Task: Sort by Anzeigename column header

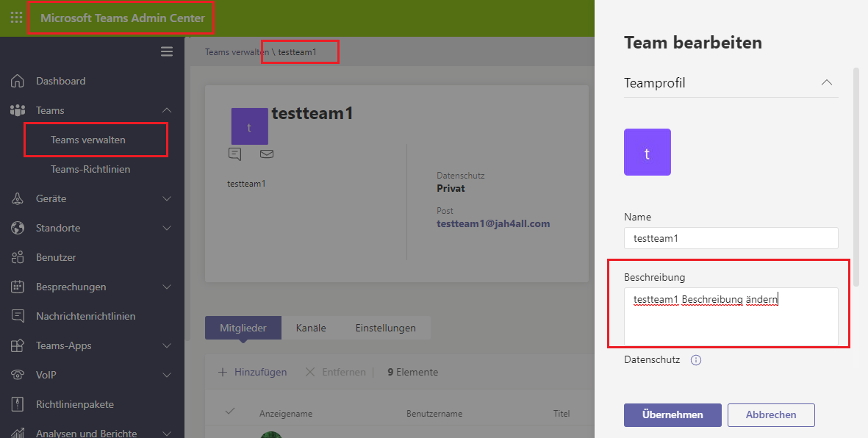Action: [x=286, y=414]
